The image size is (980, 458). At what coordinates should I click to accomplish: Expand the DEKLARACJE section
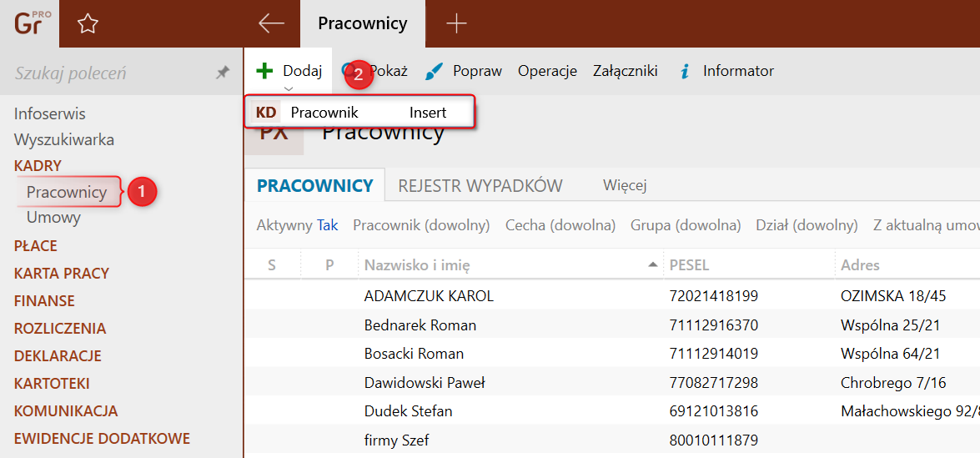[58, 355]
